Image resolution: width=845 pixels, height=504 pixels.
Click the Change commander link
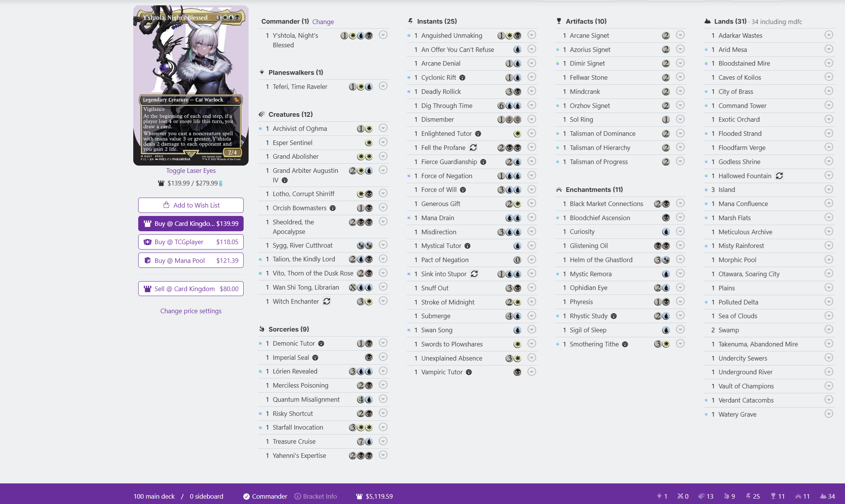(323, 22)
